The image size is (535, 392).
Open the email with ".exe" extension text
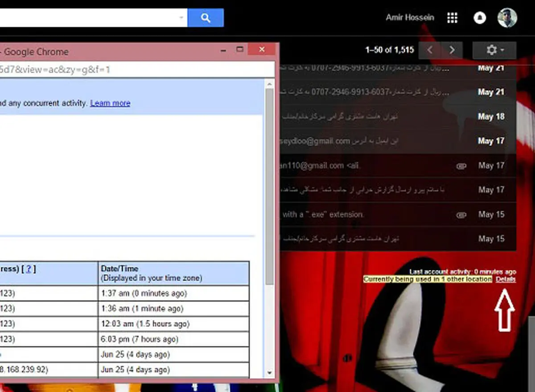398,215
